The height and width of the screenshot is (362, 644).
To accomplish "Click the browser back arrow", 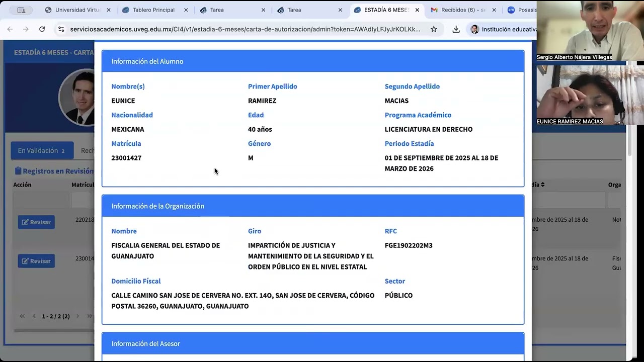I will tap(10, 29).
